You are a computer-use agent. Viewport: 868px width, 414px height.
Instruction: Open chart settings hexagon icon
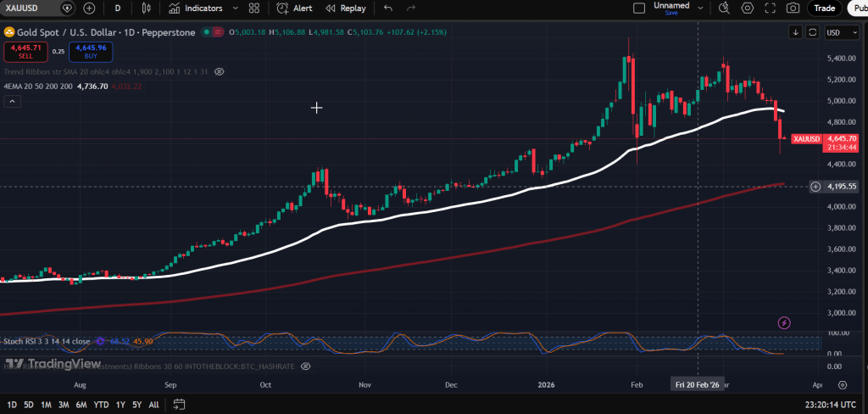pyautogui.click(x=748, y=8)
